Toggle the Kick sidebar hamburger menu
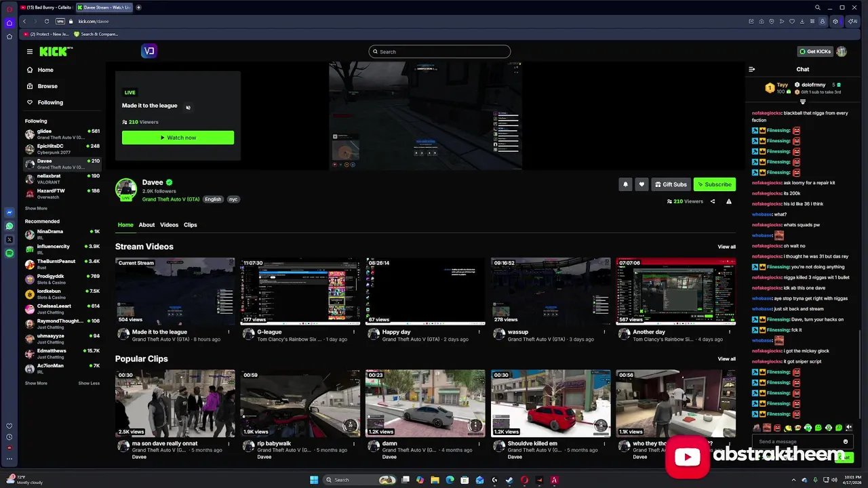 [30, 52]
